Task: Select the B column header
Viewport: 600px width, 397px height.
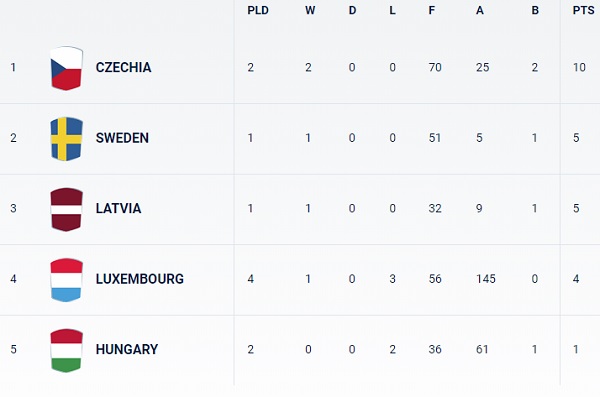Action: (x=535, y=10)
